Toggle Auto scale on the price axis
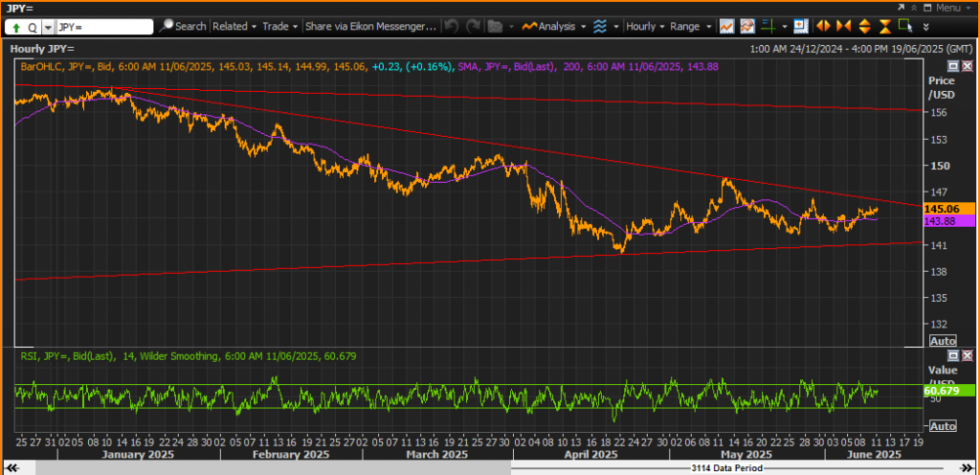Screen dimensions: 980x475 click(x=943, y=341)
